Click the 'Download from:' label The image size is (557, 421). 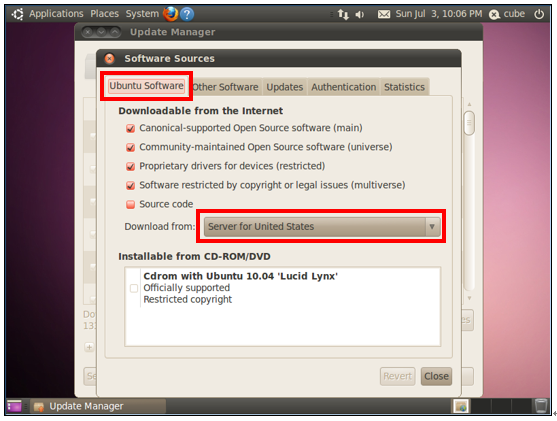coord(159,227)
